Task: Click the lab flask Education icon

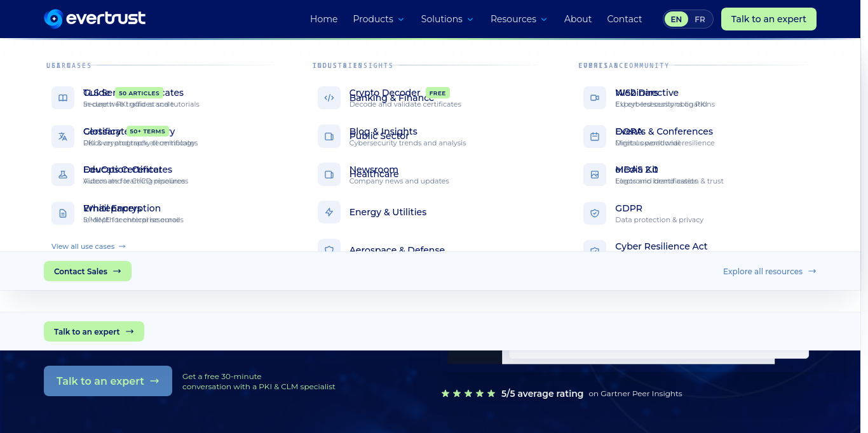Action: (x=63, y=175)
